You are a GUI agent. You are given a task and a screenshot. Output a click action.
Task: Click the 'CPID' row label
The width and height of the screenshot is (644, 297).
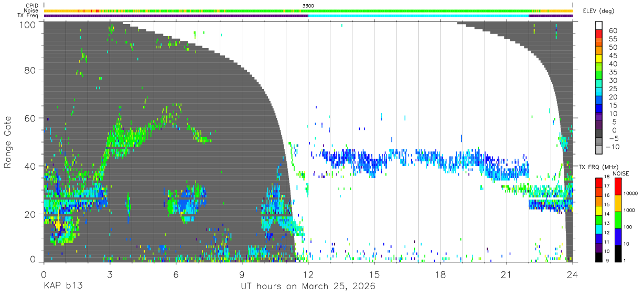(31, 6)
